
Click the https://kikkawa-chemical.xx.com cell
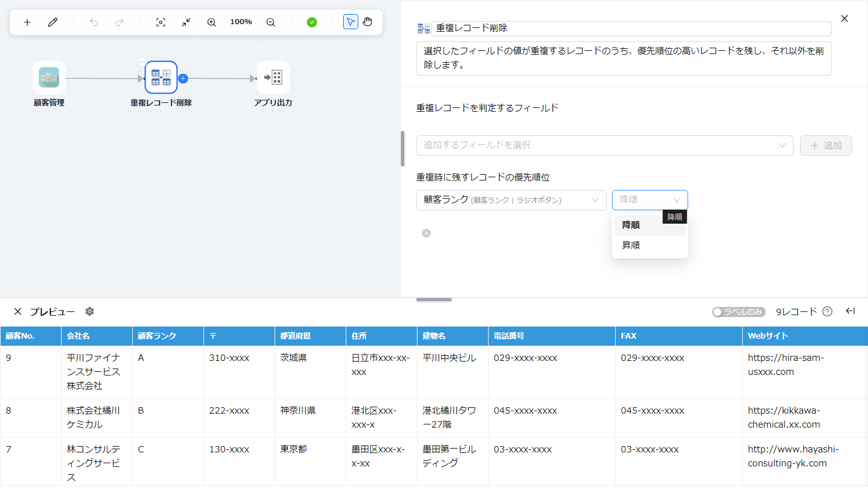(x=805, y=417)
